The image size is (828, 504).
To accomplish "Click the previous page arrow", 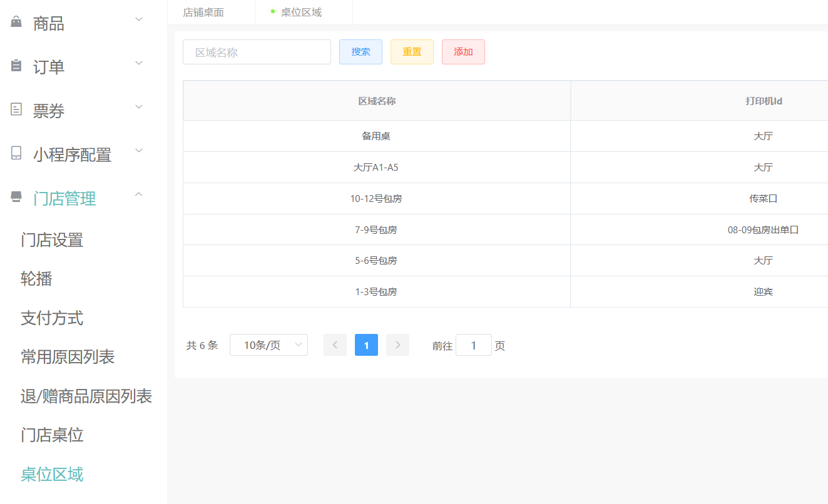I will 335,345.
